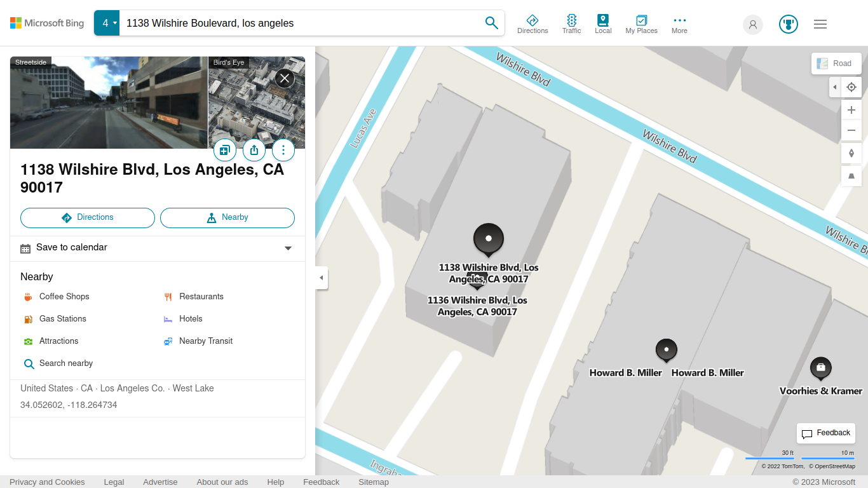Click the user account sign-in icon
The height and width of the screenshot is (488, 868).
pyautogui.click(x=753, y=24)
